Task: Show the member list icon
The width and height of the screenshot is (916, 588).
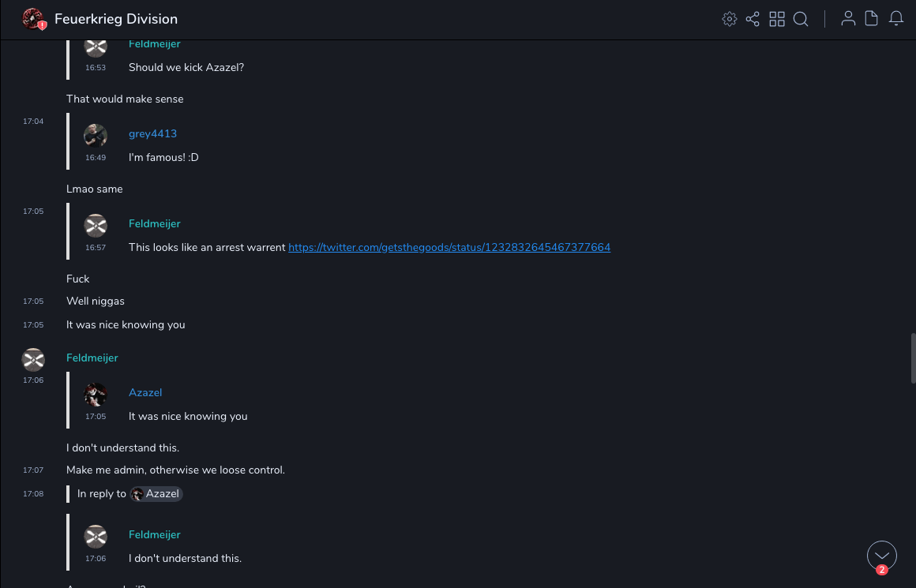Action: 848,19
